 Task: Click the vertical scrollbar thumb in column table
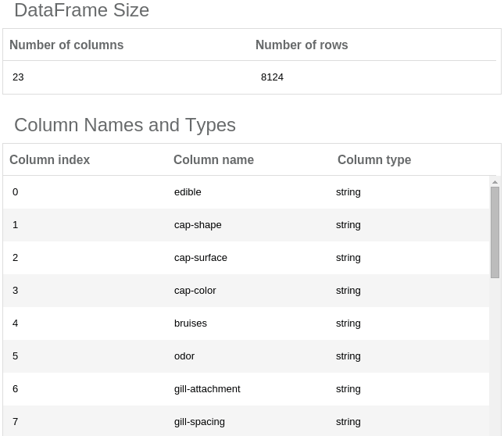(x=495, y=231)
